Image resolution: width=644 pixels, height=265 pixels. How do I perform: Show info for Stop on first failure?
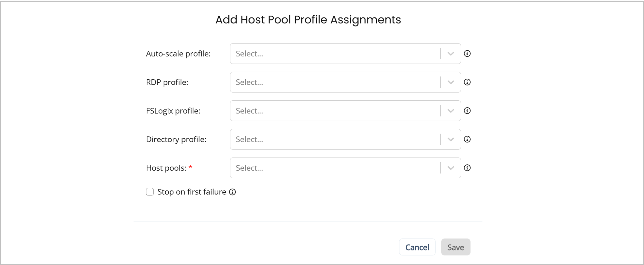(x=232, y=192)
